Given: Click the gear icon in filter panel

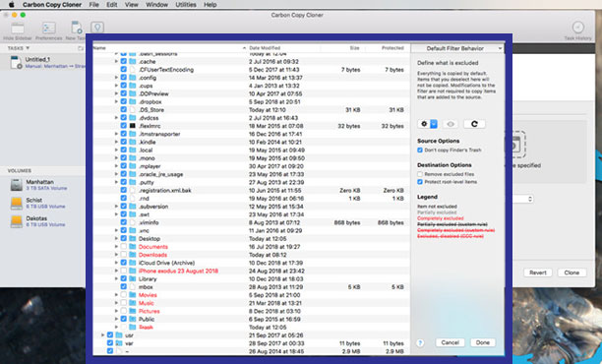Looking at the screenshot, I should [424, 124].
